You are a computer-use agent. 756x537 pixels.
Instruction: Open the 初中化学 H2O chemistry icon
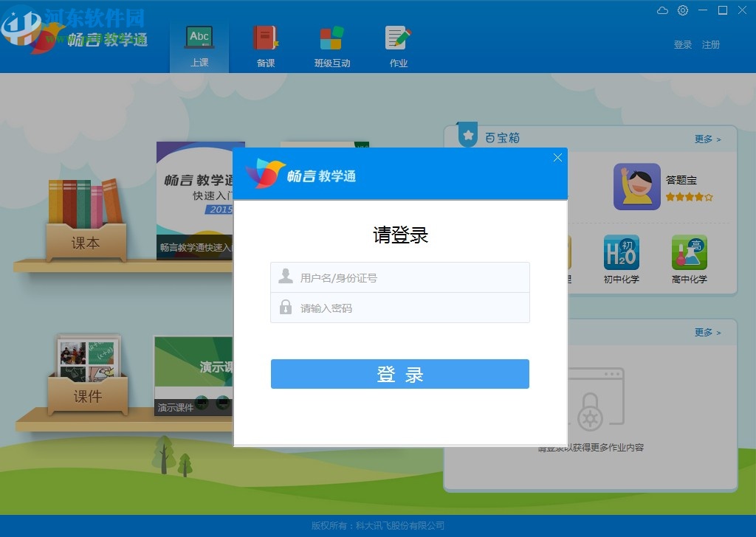(622, 254)
